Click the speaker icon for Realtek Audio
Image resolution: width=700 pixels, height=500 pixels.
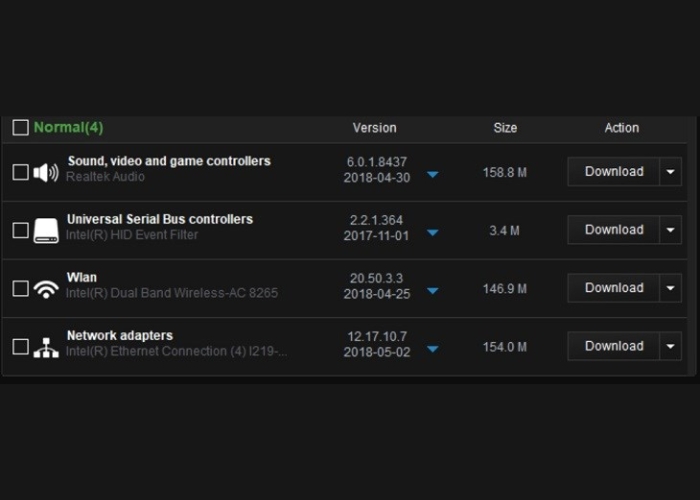[x=46, y=172]
